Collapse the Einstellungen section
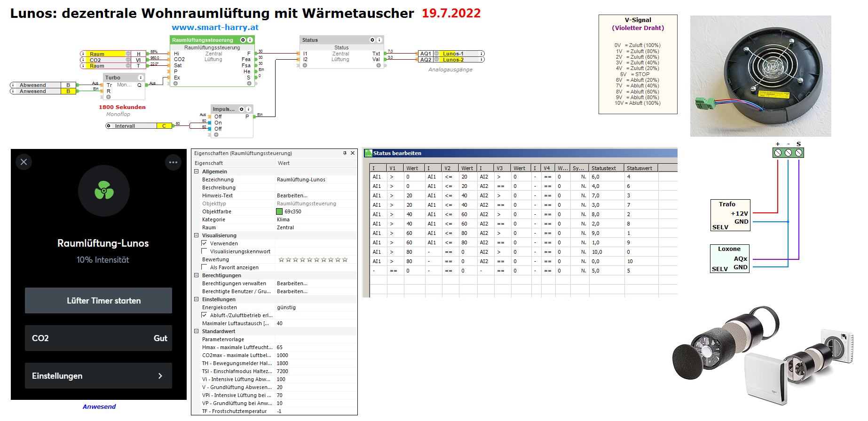This screenshot has width=868, height=421. point(197,299)
